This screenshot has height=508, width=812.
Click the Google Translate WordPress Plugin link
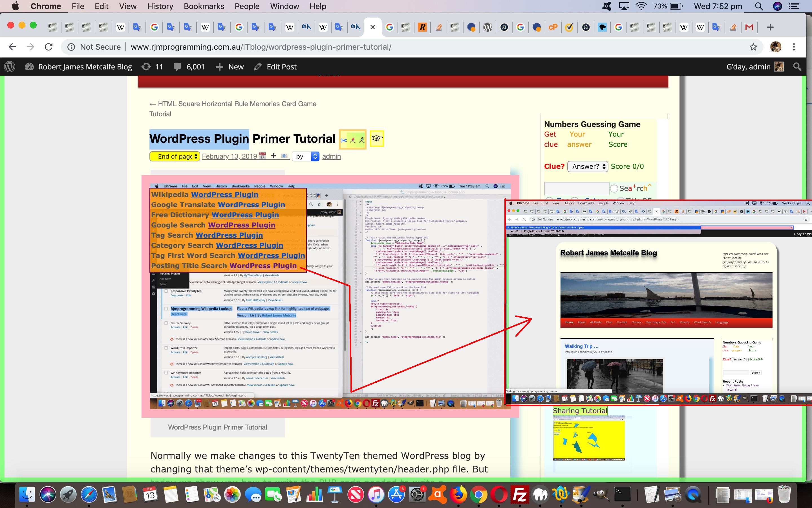tap(251, 205)
